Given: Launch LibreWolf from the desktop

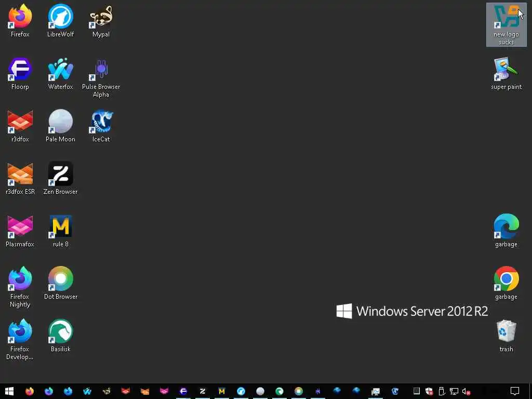Looking at the screenshot, I should tap(60, 20).
